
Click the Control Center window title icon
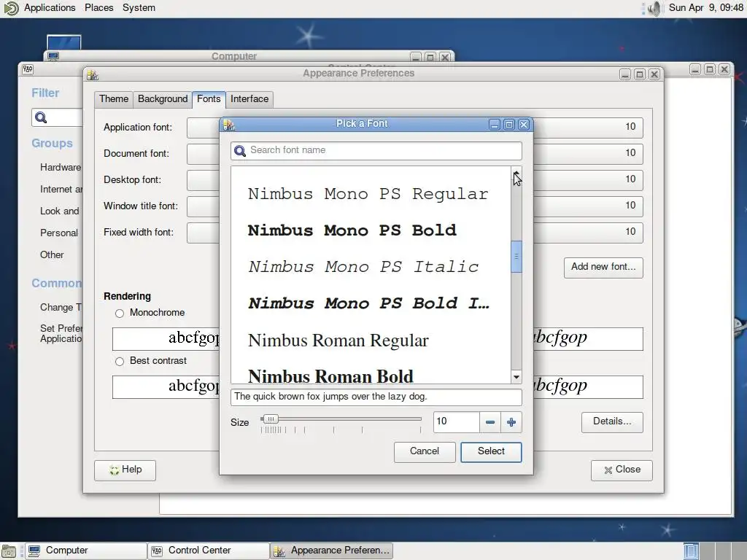tap(28, 69)
